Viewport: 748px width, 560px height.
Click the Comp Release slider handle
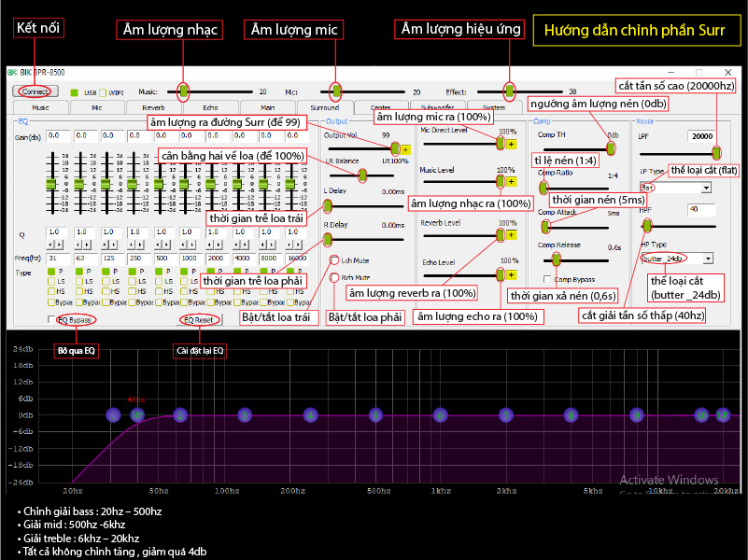coord(557,259)
